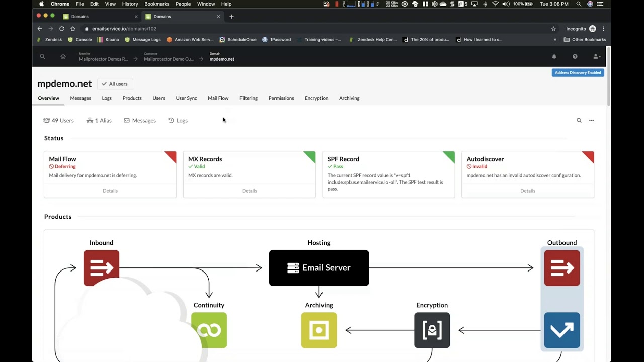Open the Continuity infinity icon
Image resolution: width=644 pixels, height=362 pixels.
[209, 330]
